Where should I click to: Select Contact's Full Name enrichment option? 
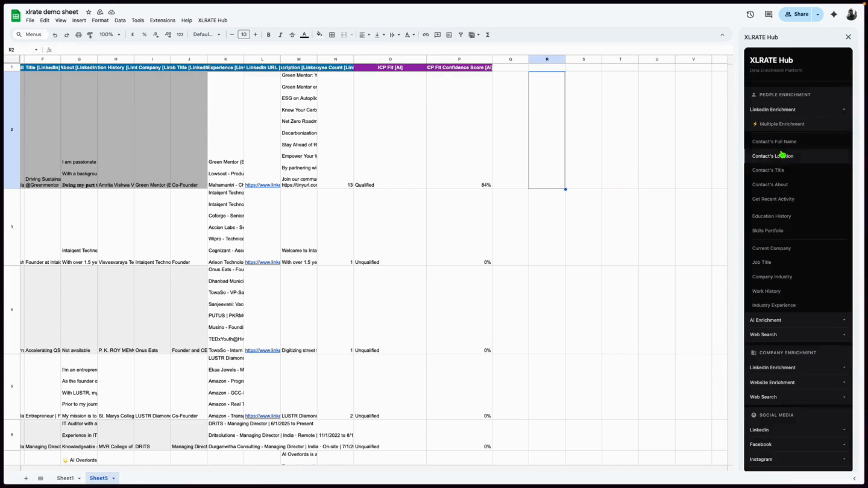pos(774,141)
